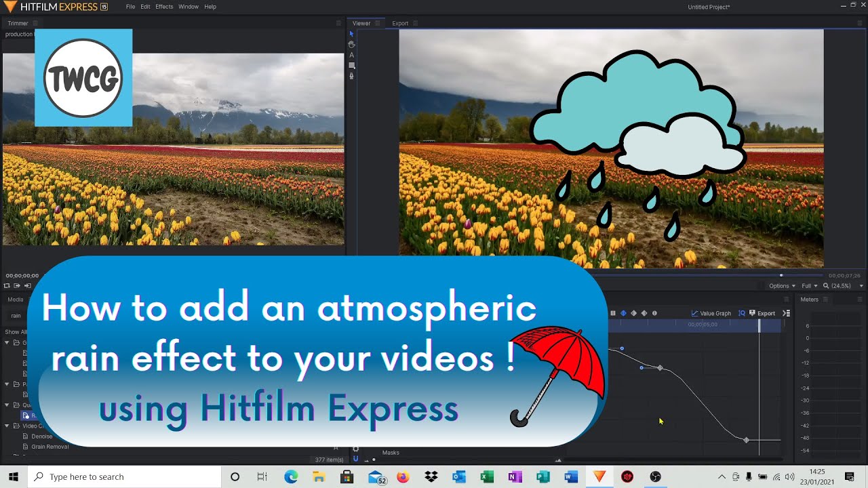Image resolution: width=868 pixels, height=488 pixels.
Task: Select the Hand tool in Viewer
Action: coord(351,44)
